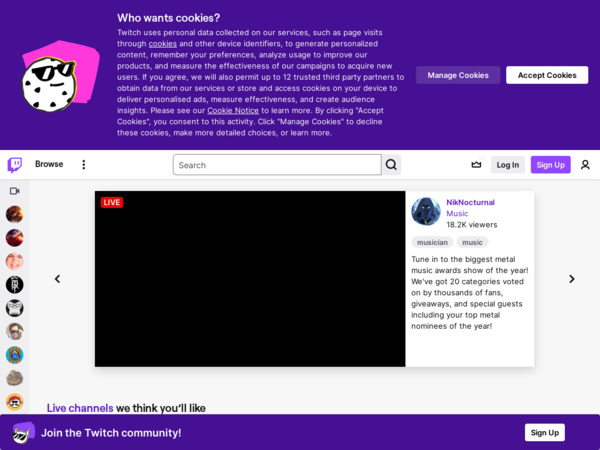Click Log In button
The width and height of the screenshot is (600, 450).
[x=508, y=165]
